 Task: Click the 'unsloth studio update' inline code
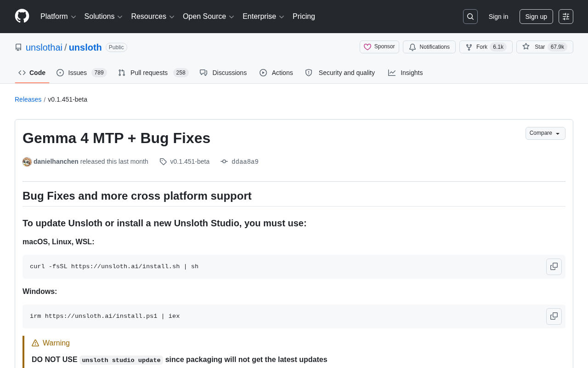click(x=121, y=360)
